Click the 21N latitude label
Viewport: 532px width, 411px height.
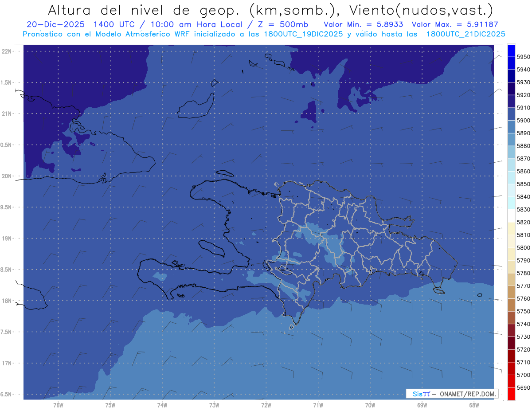(7, 114)
